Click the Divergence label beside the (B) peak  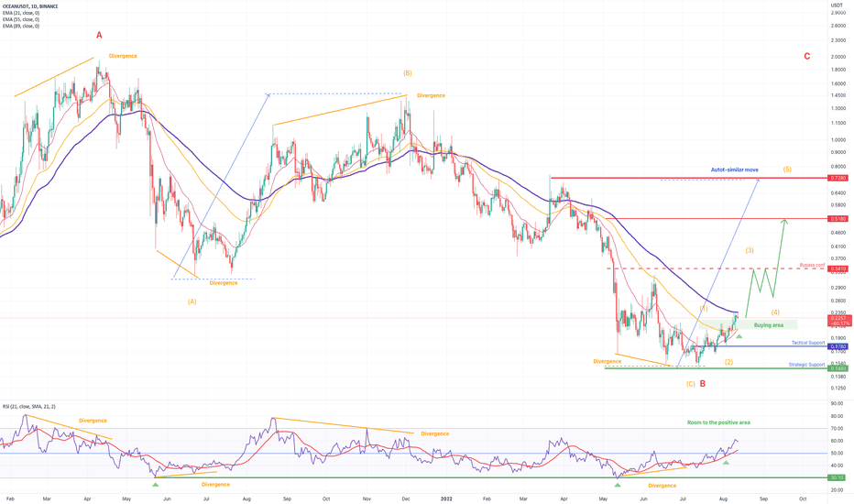[431, 96]
